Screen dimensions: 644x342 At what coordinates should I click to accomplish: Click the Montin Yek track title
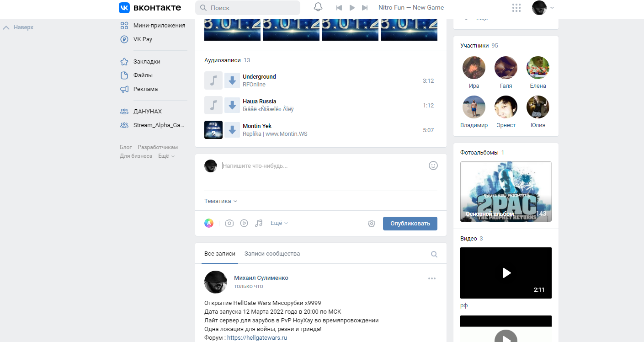(x=257, y=126)
